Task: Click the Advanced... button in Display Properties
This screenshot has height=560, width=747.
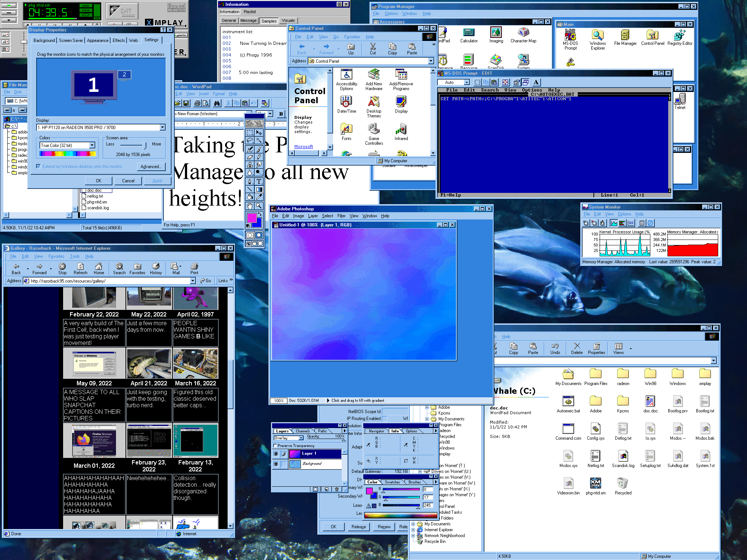Action: pos(151,167)
